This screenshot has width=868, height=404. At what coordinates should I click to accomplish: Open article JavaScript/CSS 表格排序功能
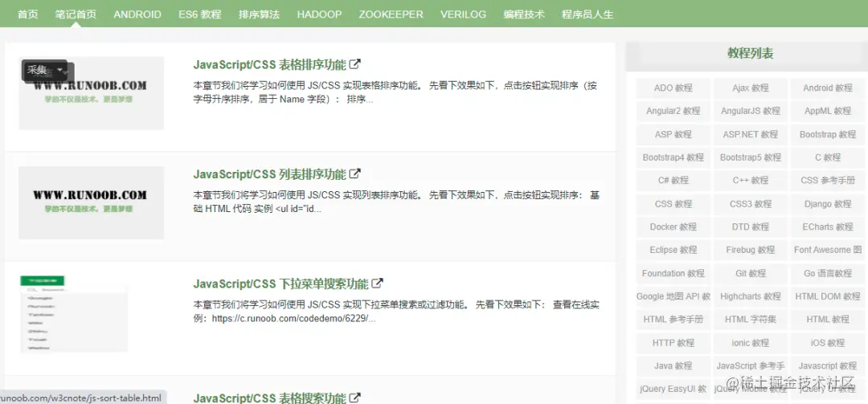tap(269, 65)
